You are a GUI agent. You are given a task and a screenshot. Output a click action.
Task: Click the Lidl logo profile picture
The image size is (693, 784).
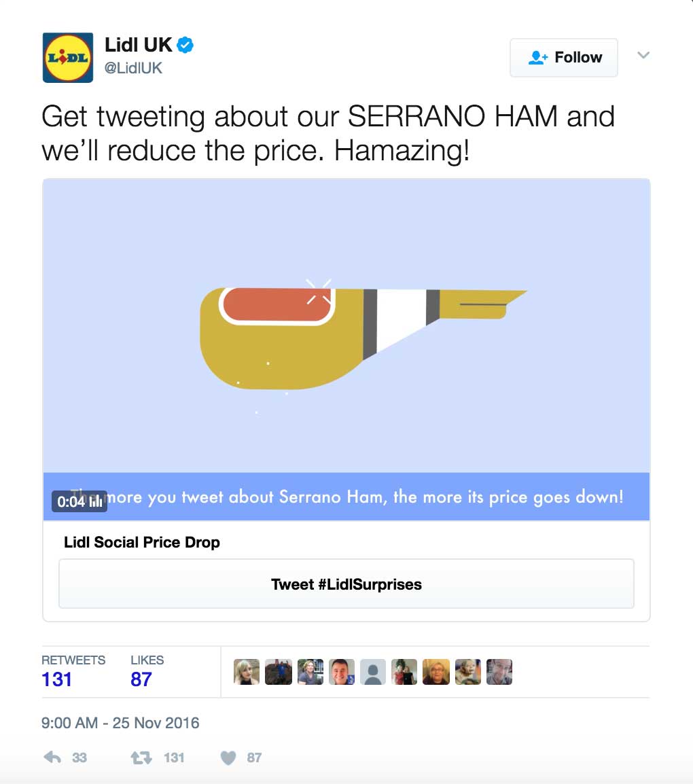68,58
